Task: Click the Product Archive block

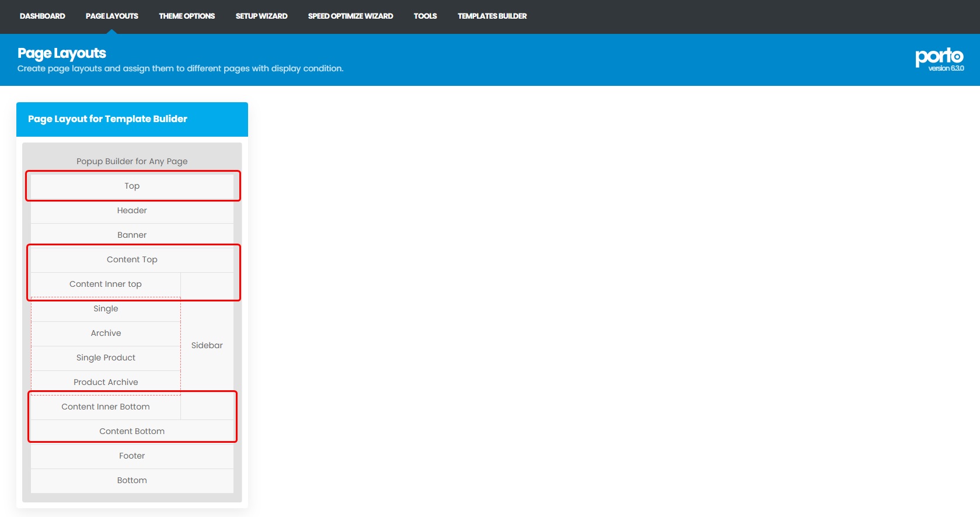Action: pos(106,383)
